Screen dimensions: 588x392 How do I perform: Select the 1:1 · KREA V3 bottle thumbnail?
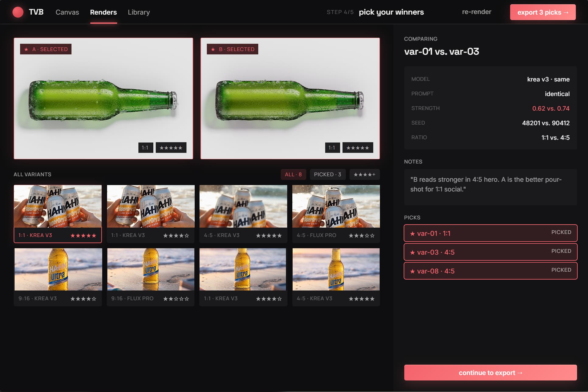(243, 270)
